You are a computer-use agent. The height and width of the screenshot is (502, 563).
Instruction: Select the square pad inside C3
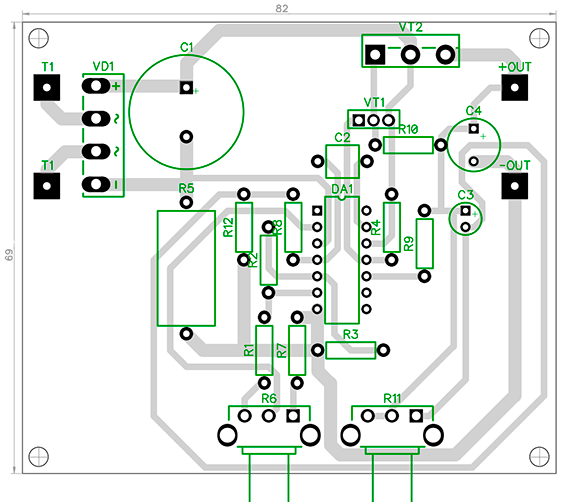click(465, 210)
